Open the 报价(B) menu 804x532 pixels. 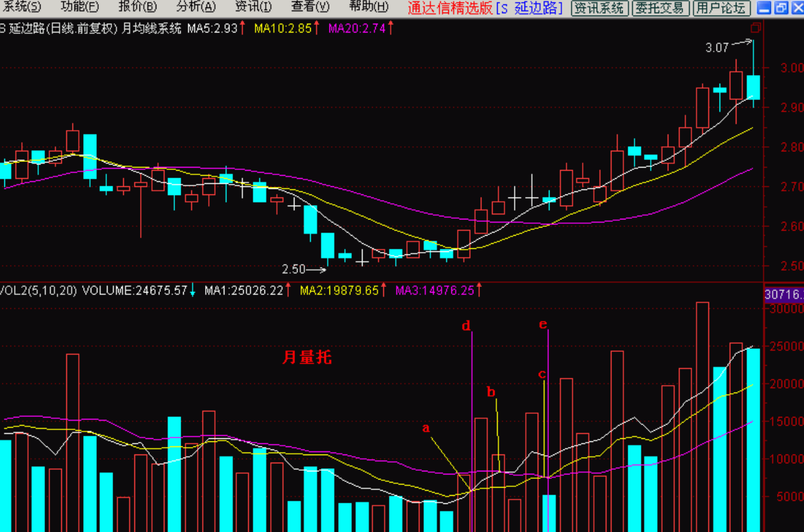[138, 8]
